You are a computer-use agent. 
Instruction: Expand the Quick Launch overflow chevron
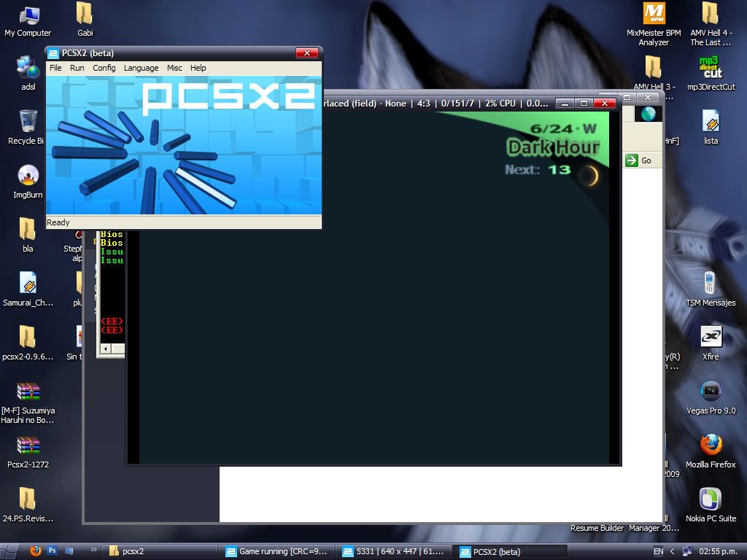tap(93, 550)
